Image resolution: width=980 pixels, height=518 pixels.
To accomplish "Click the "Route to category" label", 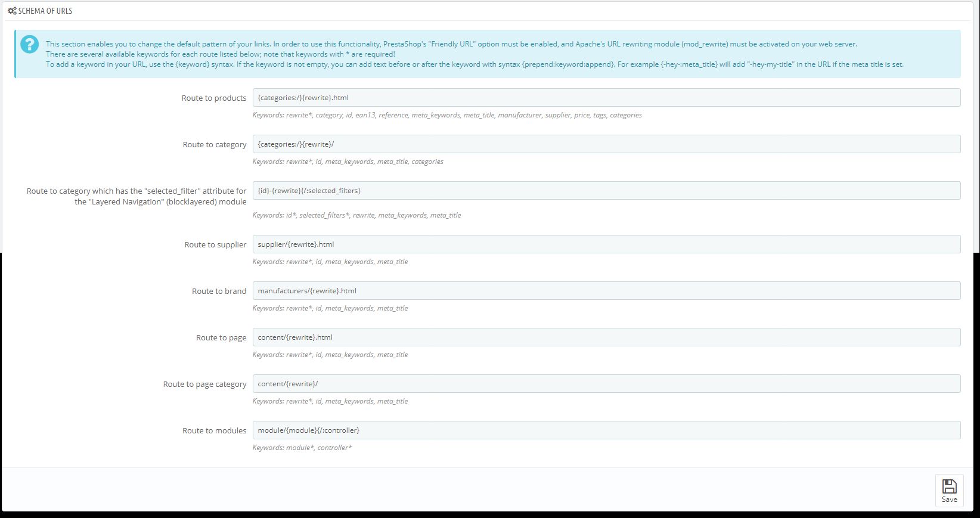I will 215,144.
